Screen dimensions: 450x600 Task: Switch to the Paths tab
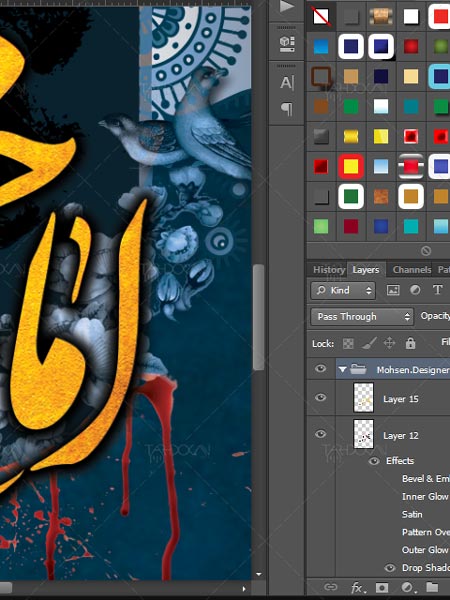(x=444, y=270)
